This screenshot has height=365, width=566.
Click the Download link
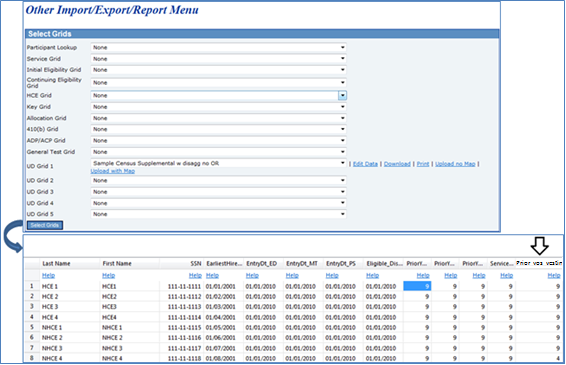pos(397,164)
